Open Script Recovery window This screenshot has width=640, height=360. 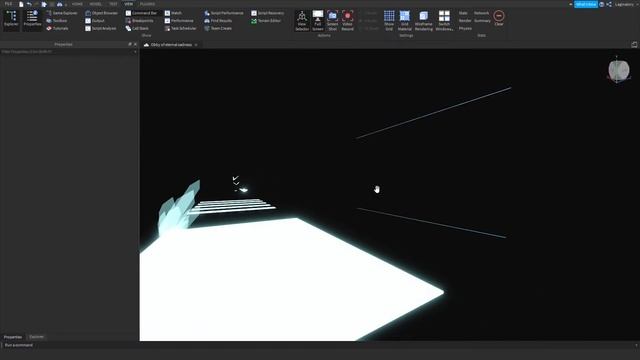(x=268, y=13)
